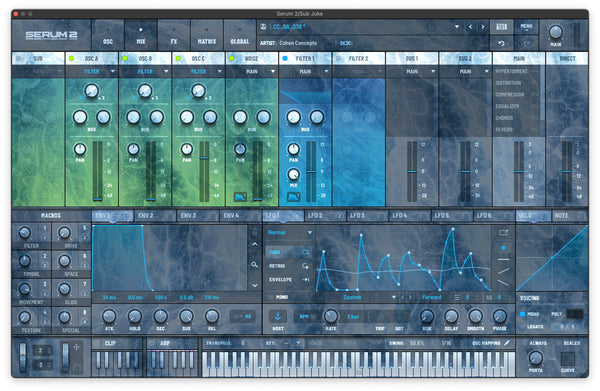Click the Bus 1 level fader
600x391 pixels.
412,171
